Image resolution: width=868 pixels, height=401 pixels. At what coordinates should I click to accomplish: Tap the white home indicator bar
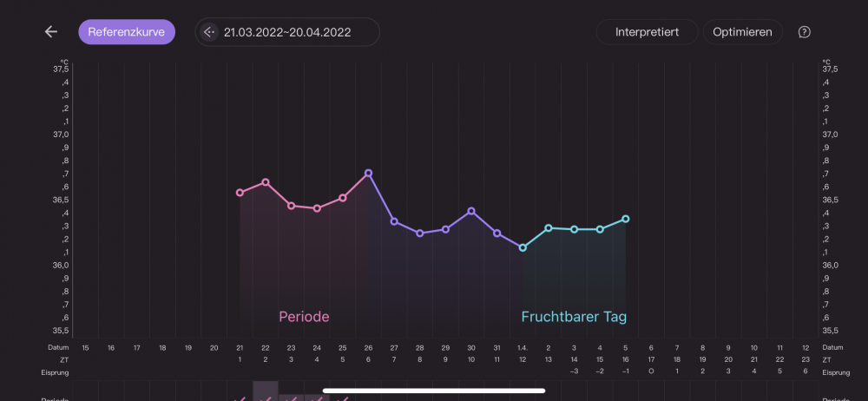pos(434,391)
